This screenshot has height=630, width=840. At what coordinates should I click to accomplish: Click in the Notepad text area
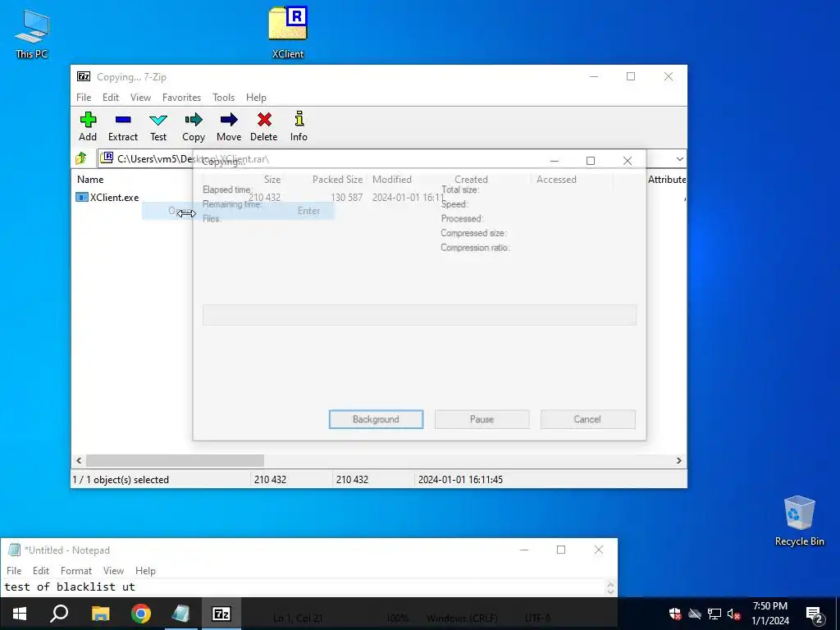[304, 587]
